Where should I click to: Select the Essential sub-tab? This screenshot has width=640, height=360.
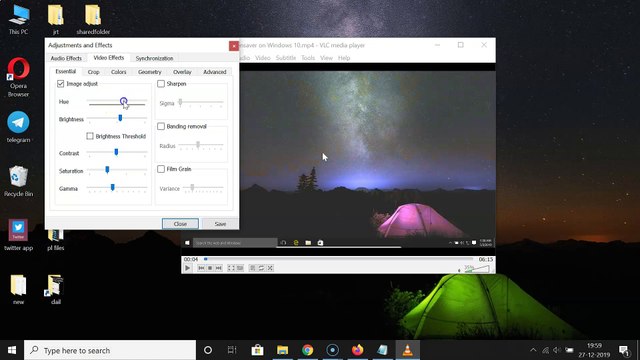tap(66, 71)
